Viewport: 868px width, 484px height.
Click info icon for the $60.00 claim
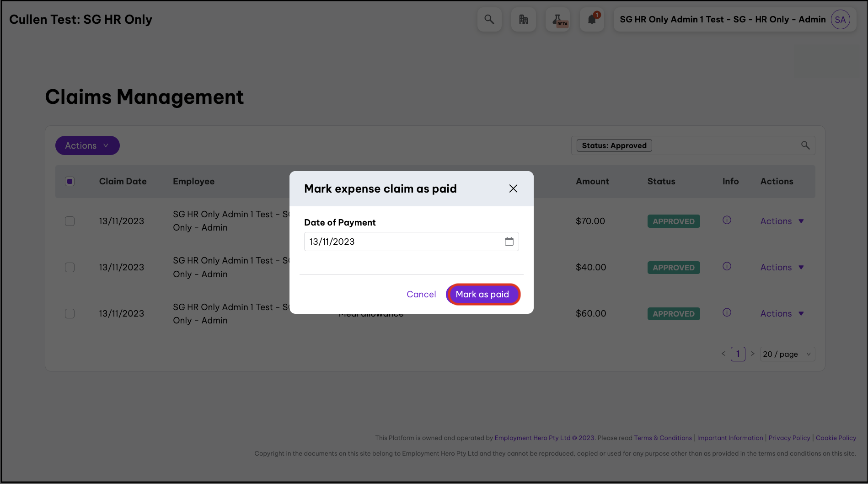[x=727, y=312]
